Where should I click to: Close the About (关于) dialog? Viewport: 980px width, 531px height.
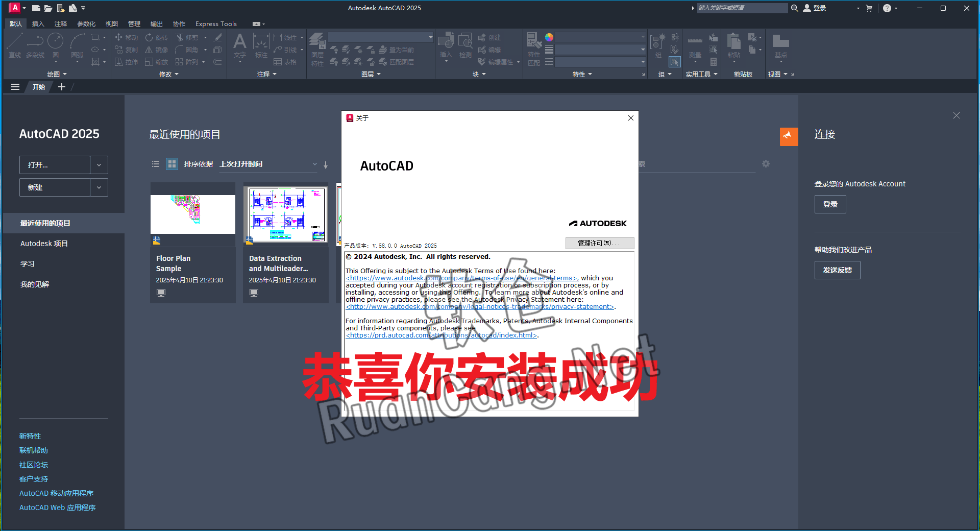(631, 118)
